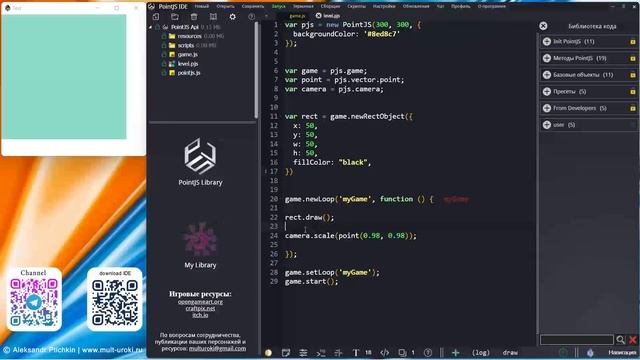Image resolution: width=640 pixels, height=360 pixels.
Task: Open game.js in the project tree
Action: [x=188, y=54]
